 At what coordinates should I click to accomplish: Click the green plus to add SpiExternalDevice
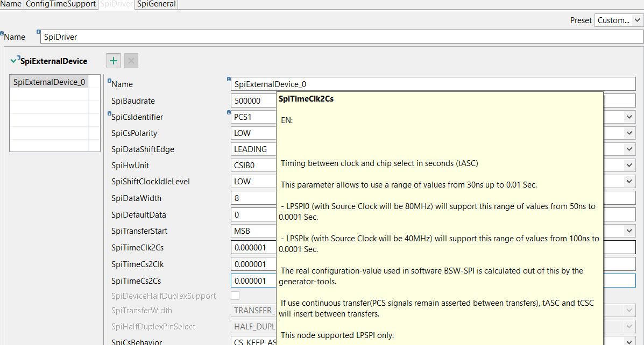pyautogui.click(x=114, y=61)
